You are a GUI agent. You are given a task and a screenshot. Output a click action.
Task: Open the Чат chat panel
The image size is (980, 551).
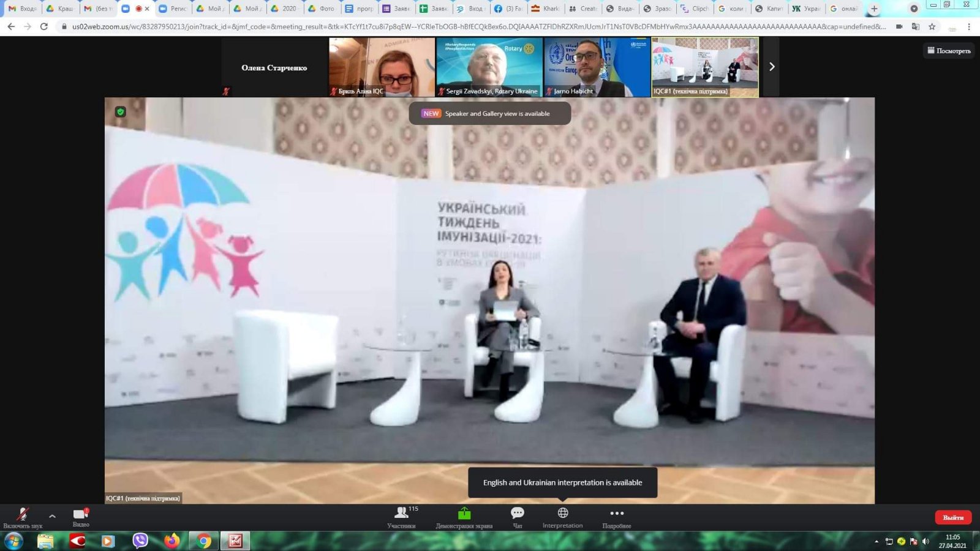point(518,516)
